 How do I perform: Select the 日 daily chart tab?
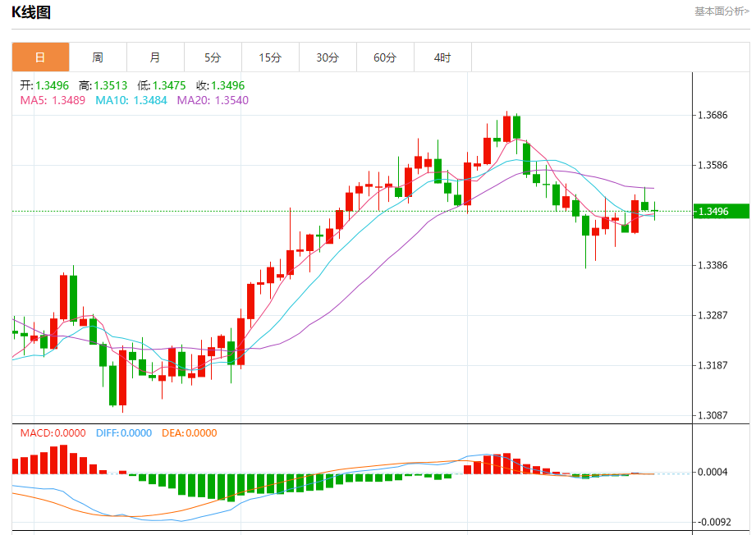(40, 57)
